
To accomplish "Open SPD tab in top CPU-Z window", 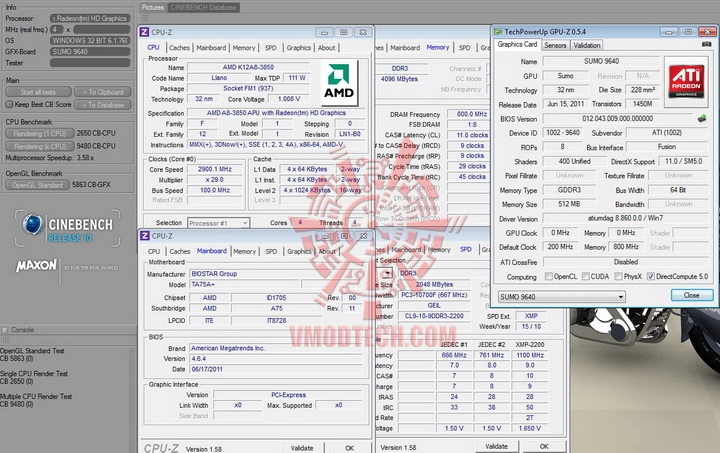I will 271,48.
